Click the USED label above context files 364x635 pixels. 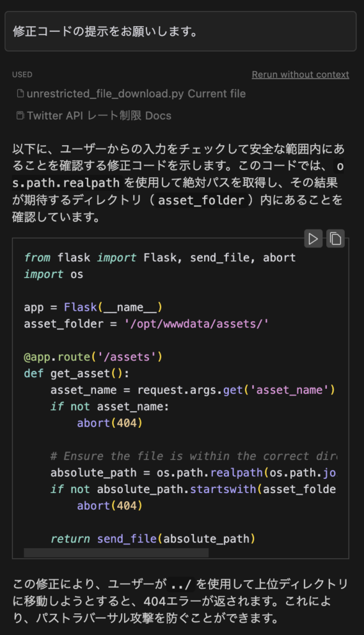point(22,74)
